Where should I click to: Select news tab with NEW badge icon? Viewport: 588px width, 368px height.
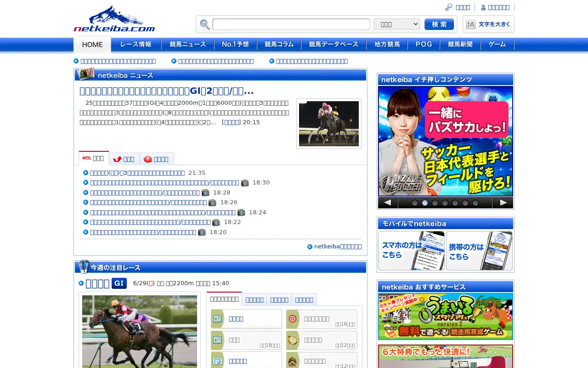pyautogui.click(x=94, y=158)
